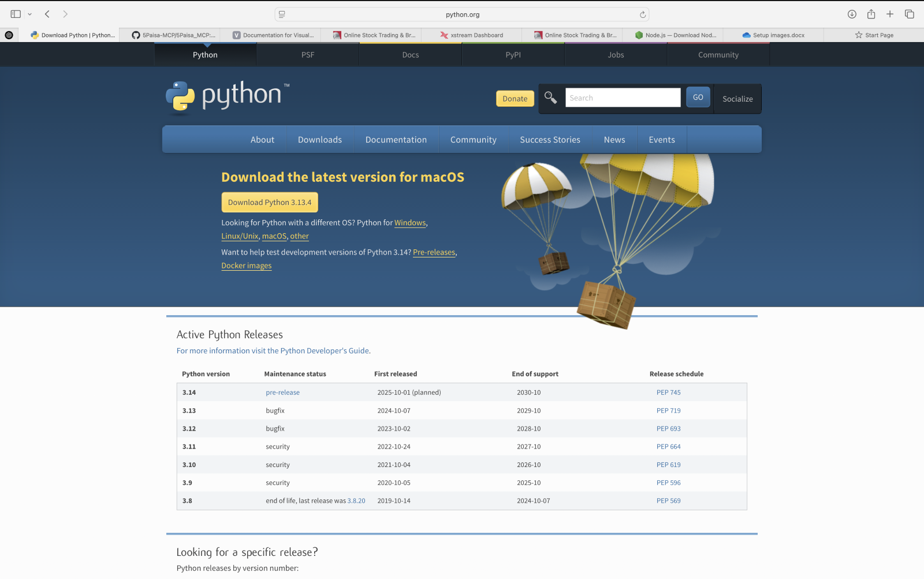Click the pre-release status link
The width and height of the screenshot is (924, 579).
point(282,393)
